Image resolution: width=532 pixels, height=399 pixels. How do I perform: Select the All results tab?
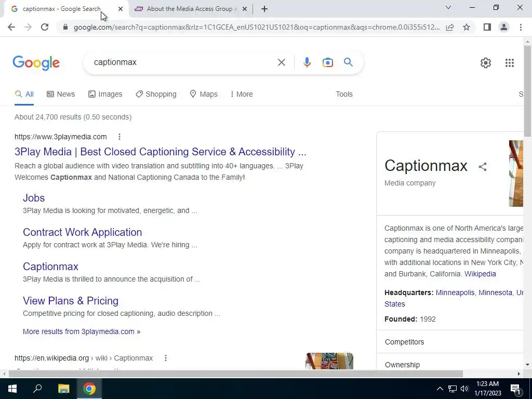pyautogui.click(x=24, y=94)
